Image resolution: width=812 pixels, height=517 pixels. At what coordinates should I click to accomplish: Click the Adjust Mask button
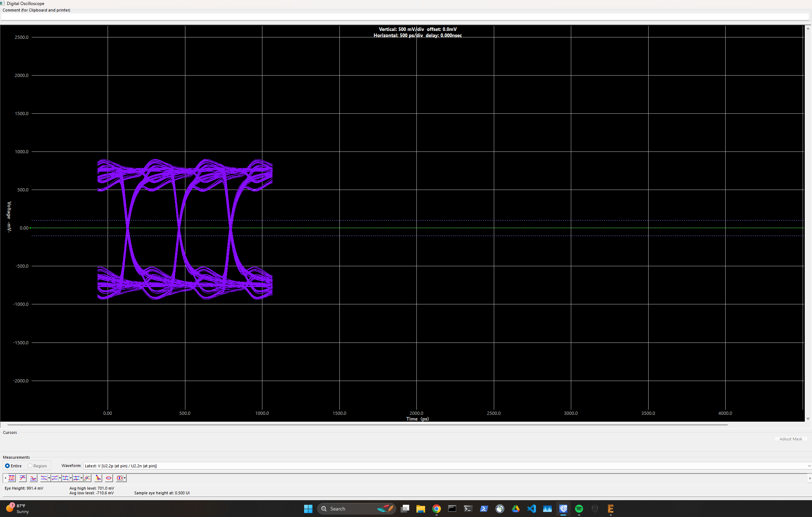pyautogui.click(x=791, y=439)
